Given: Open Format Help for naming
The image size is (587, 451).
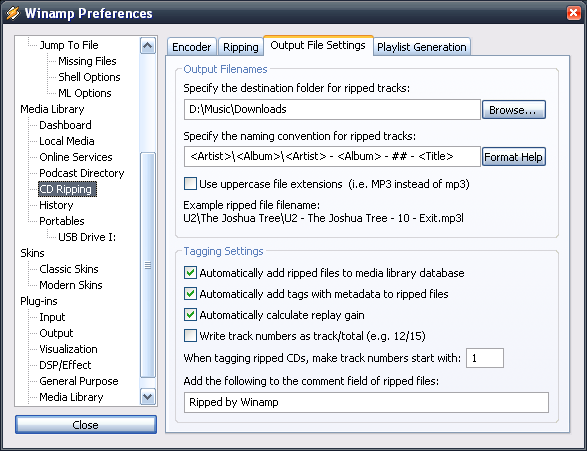Looking at the screenshot, I should tap(513, 157).
